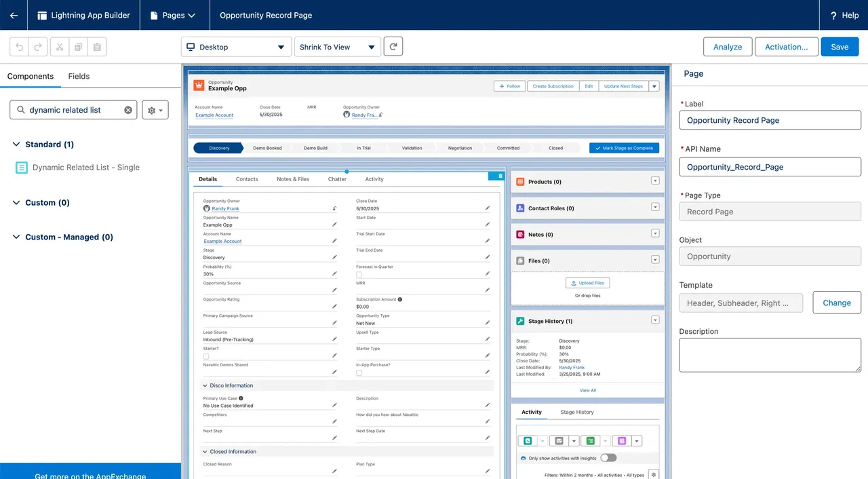
Task: Switch to the Fields tab
Action: [79, 76]
